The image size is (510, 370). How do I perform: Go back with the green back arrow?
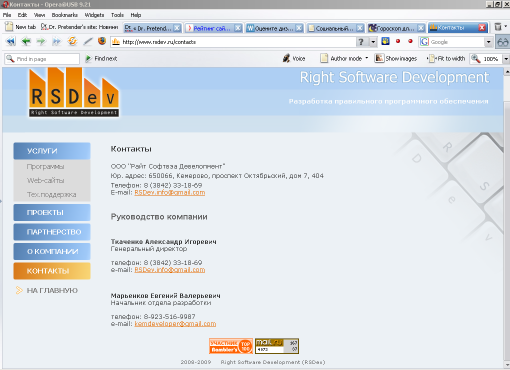[26, 42]
